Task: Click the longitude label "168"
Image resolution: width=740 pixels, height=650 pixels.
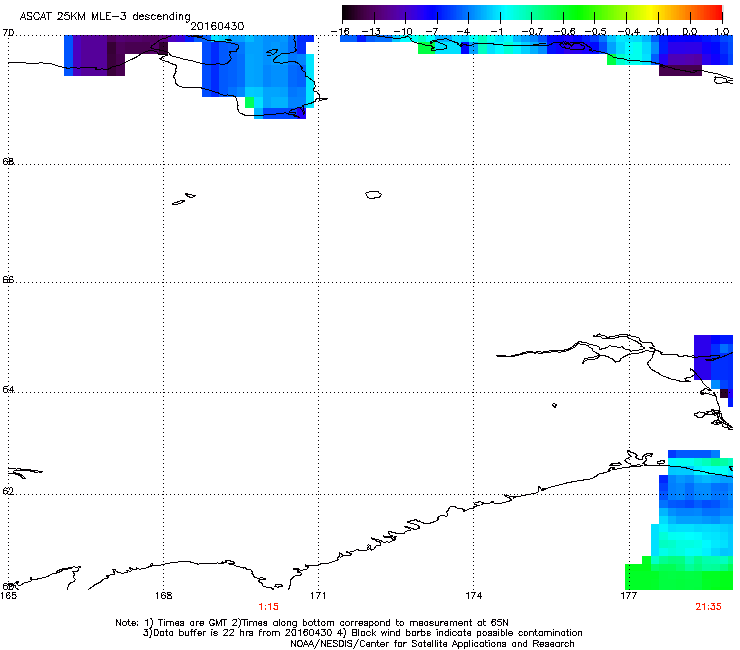Action: coord(164,596)
